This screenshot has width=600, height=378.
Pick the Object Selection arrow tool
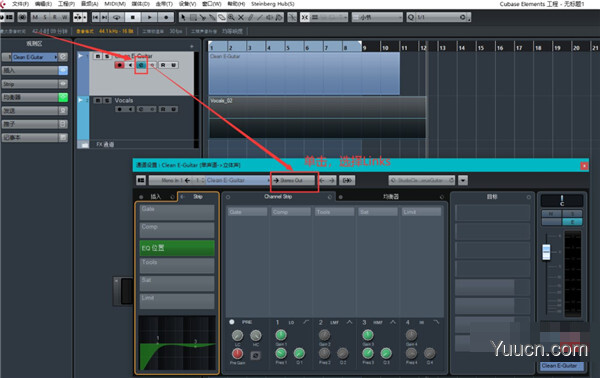tap(183, 17)
